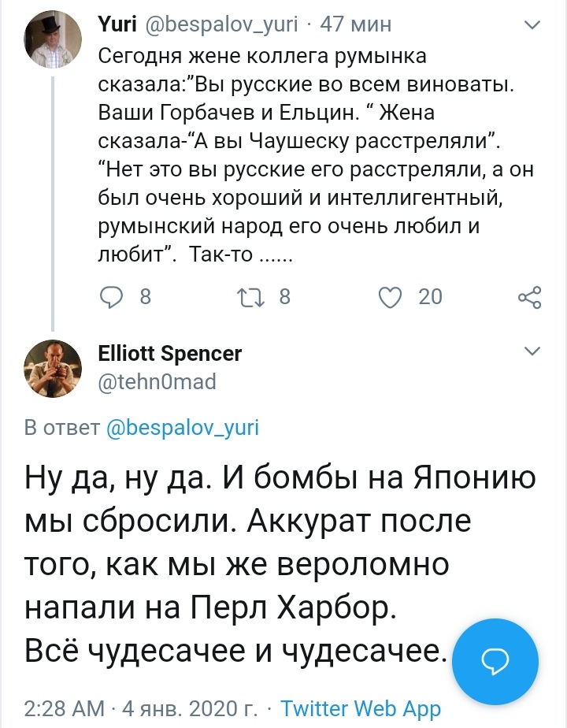This screenshot has height=728, width=567.
Task: Share Yuri's tweet
Action: click(x=529, y=297)
